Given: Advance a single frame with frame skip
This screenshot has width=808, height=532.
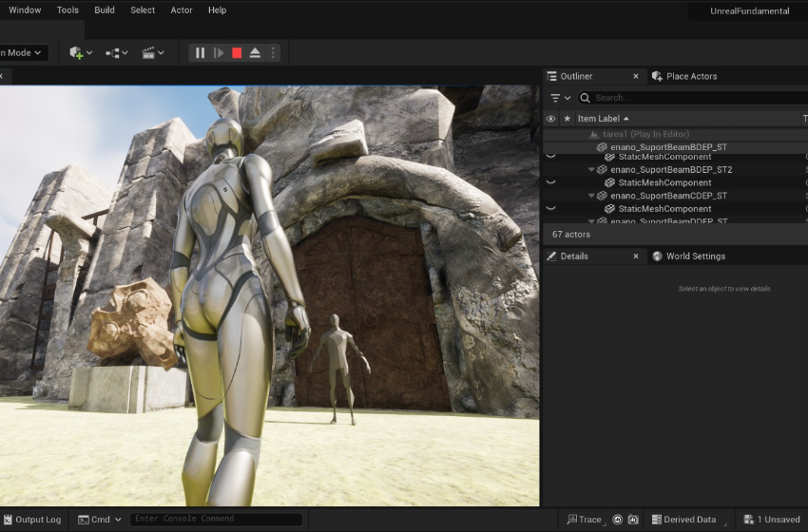Looking at the screenshot, I should coord(219,52).
